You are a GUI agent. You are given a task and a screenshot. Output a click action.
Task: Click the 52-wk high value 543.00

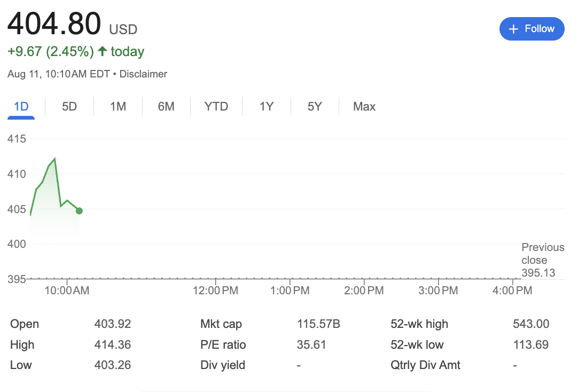[531, 324]
